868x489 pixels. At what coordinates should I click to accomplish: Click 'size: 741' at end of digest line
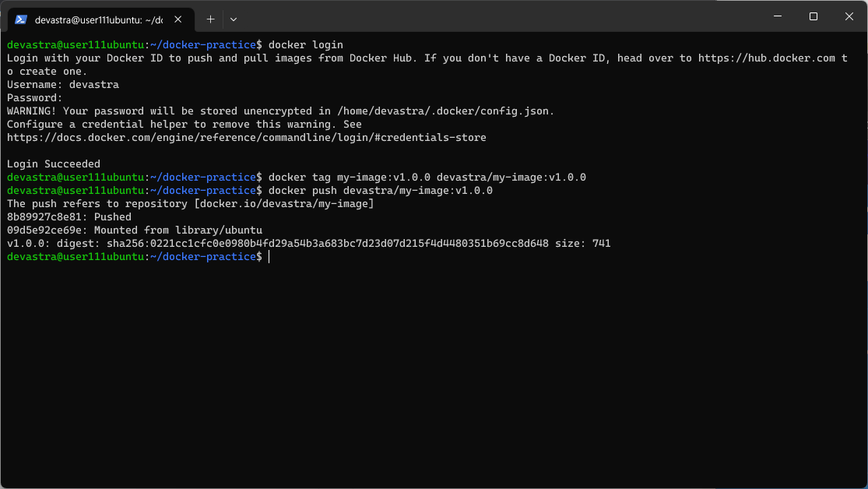pyautogui.click(x=583, y=244)
